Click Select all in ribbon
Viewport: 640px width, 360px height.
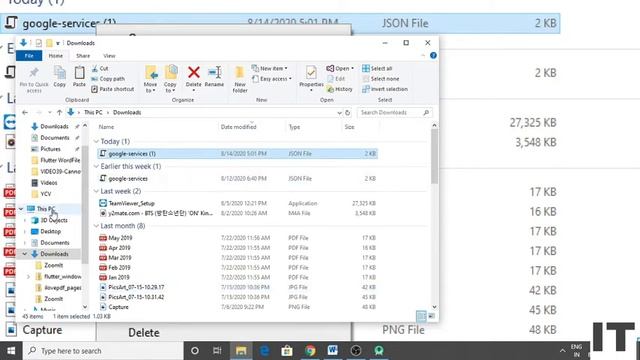pos(377,69)
